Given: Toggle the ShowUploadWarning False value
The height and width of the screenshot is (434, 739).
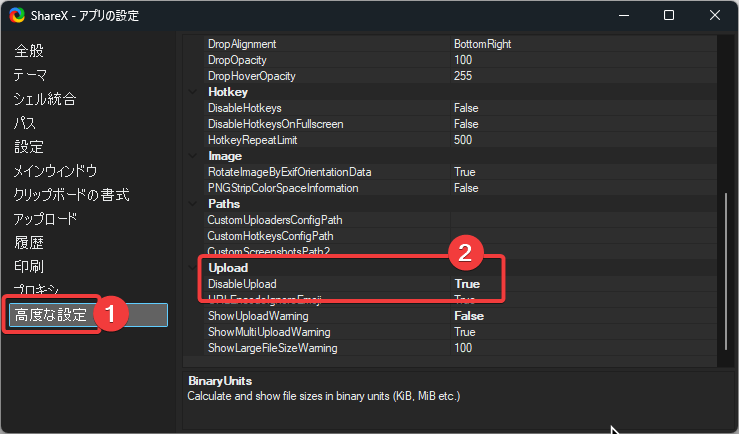Looking at the screenshot, I should (469, 316).
